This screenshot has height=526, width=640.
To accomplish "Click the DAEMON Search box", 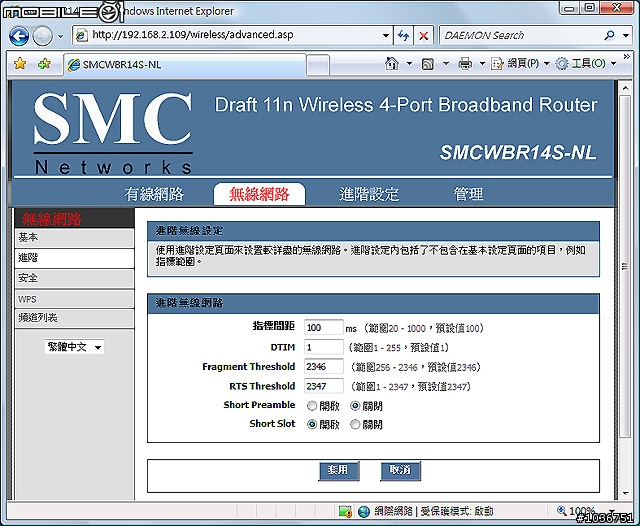I will 521,36.
